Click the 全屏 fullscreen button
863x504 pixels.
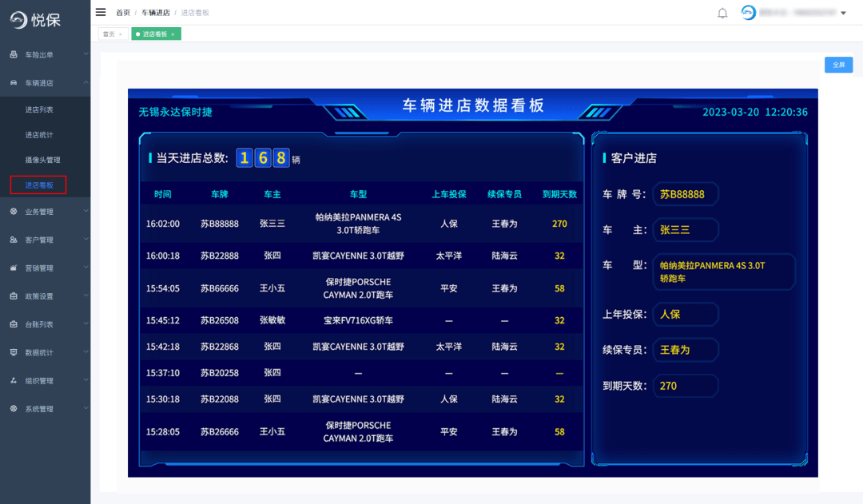click(x=838, y=65)
